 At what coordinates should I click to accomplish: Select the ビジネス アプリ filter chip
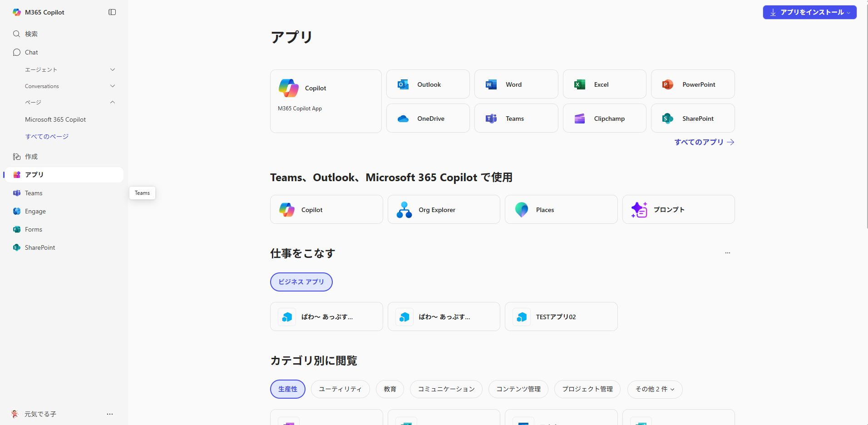(x=301, y=282)
